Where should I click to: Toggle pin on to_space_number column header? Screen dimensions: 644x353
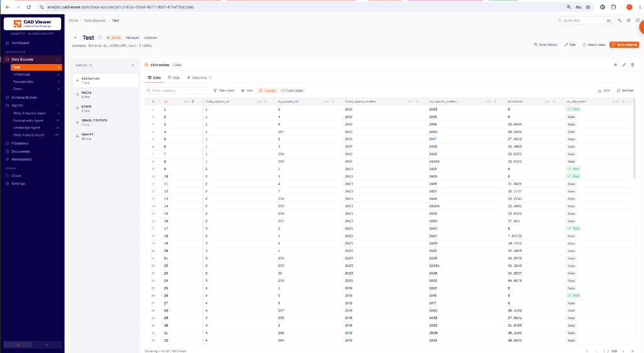(x=495, y=101)
